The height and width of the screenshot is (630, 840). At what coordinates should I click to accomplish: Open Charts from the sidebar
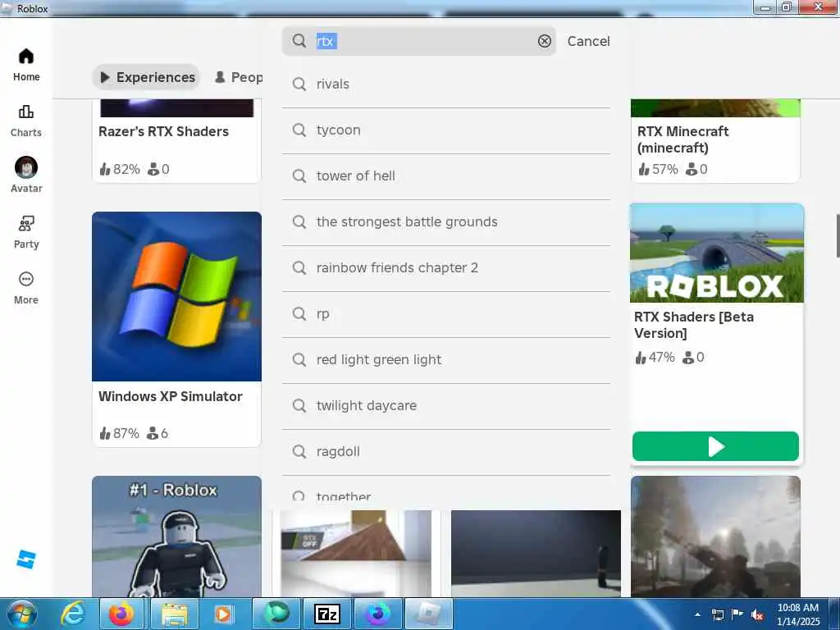[x=25, y=121]
